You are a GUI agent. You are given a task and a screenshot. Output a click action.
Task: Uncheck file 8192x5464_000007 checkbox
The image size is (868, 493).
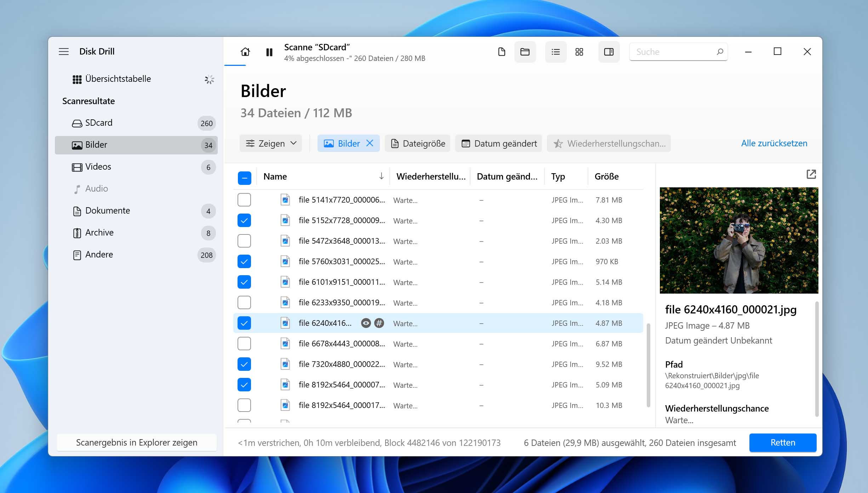click(x=244, y=385)
